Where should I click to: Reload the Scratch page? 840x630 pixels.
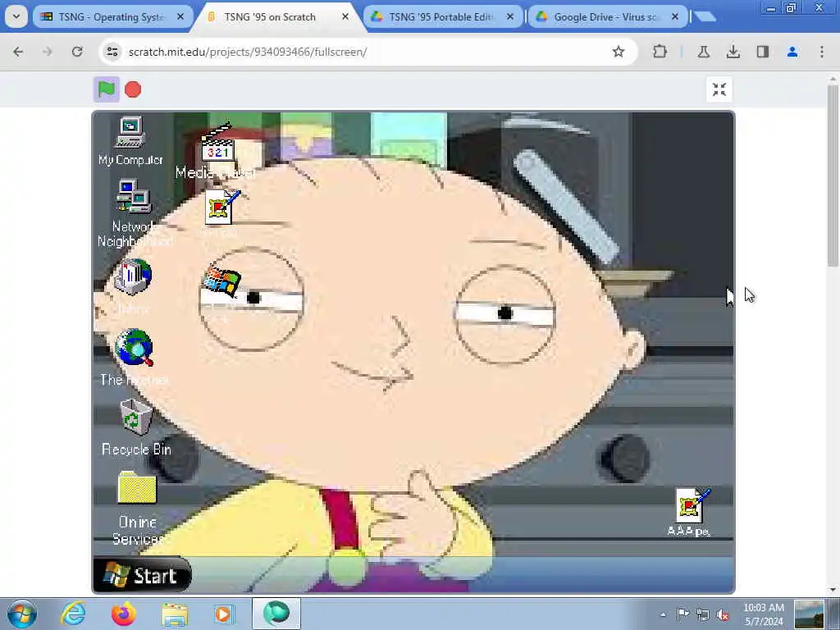point(77,52)
